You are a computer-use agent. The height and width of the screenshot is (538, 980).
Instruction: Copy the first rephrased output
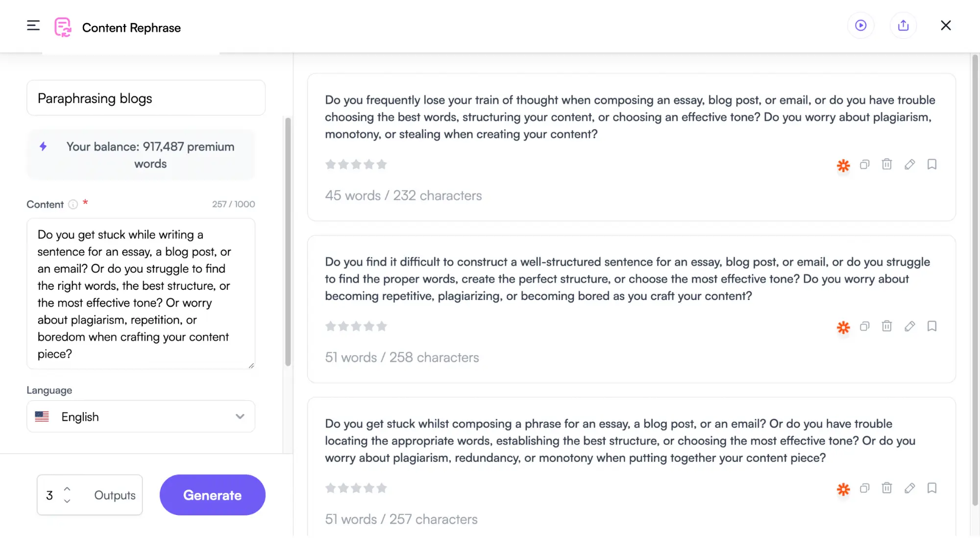pyautogui.click(x=864, y=164)
